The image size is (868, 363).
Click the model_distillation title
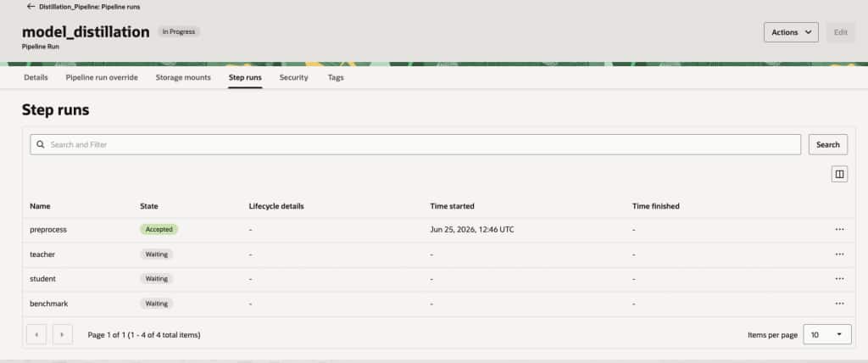[86, 32]
